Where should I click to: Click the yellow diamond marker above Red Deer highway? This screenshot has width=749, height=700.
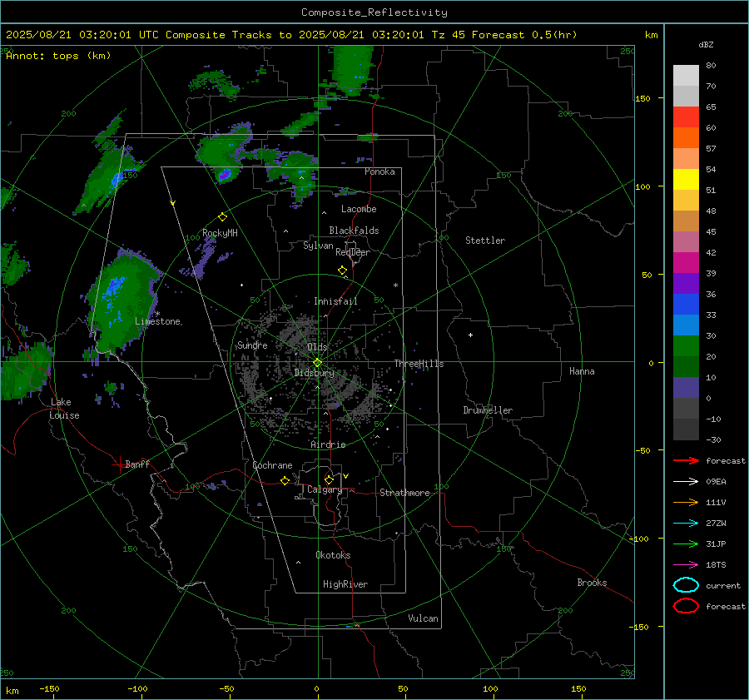(342, 271)
